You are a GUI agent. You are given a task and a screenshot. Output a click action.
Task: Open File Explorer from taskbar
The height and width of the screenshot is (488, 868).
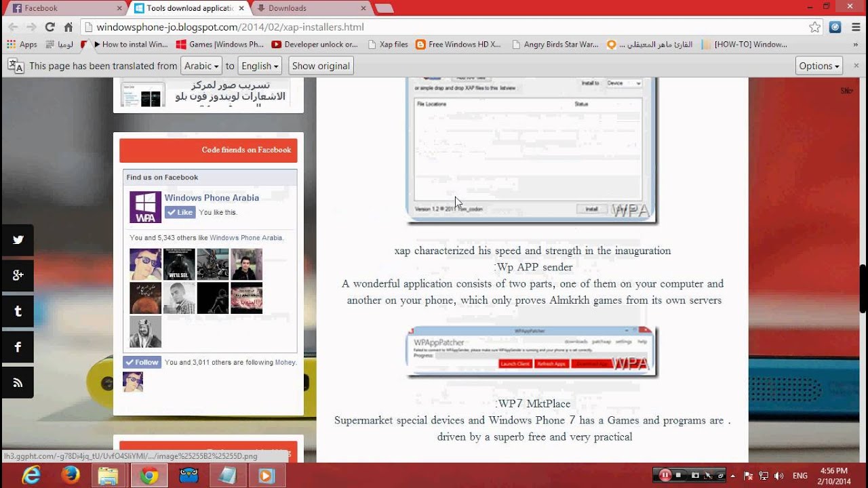click(x=108, y=476)
